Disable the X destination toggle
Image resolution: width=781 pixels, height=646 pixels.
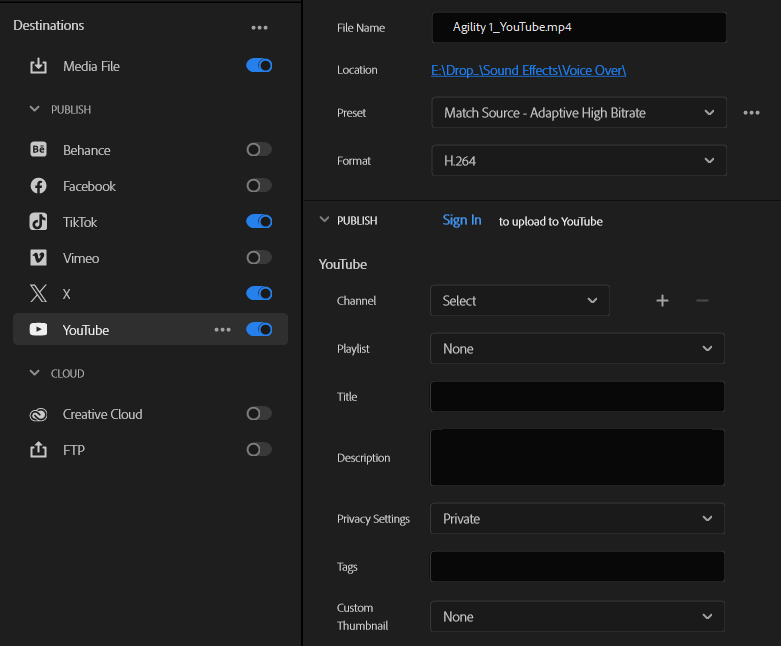point(259,293)
